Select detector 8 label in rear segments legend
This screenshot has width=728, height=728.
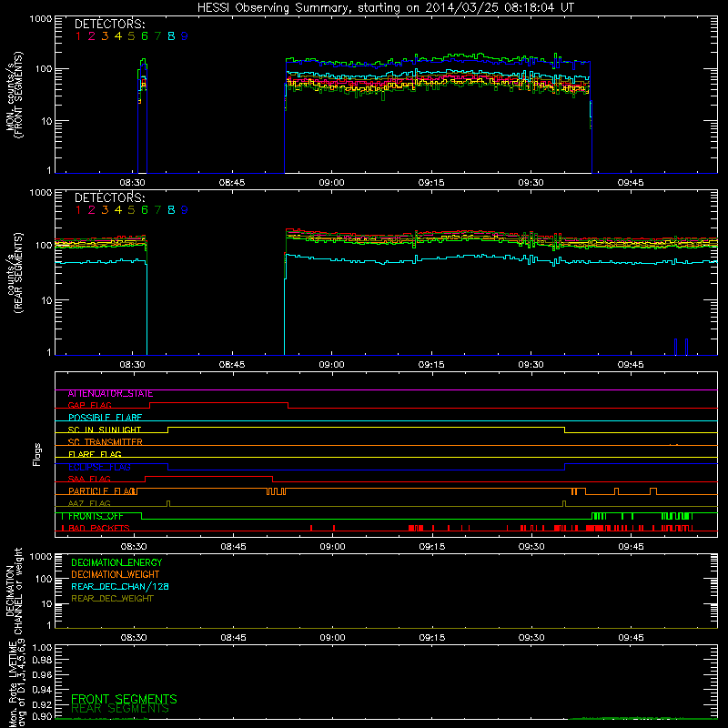click(x=171, y=210)
